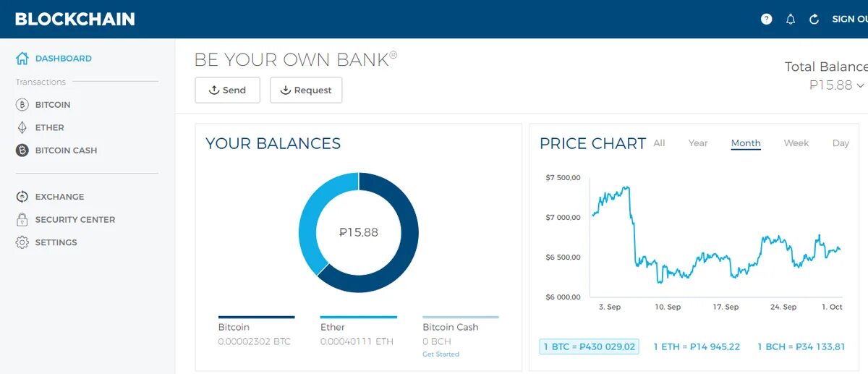Click the Request button
Viewport: 868px width, 374px height.
point(306,90)
